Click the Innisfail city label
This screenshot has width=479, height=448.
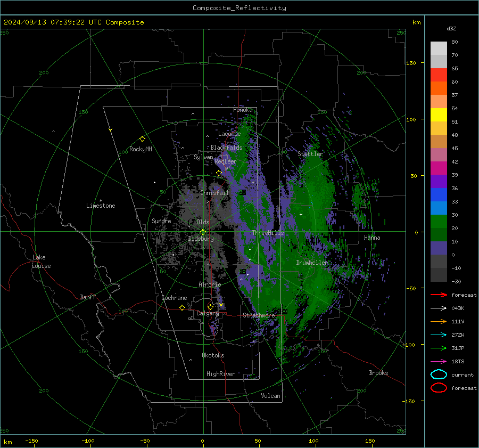[214, 193]
